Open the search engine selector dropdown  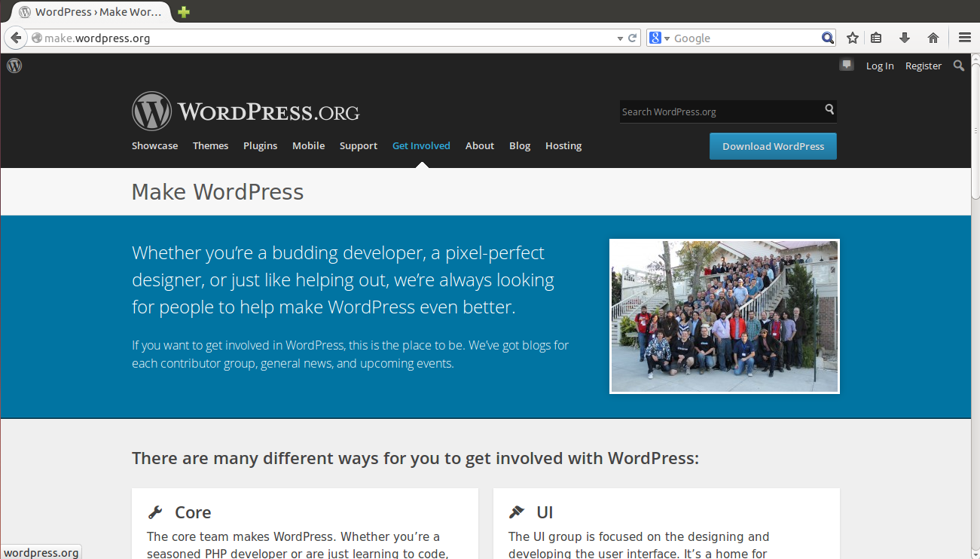(660, 38)
